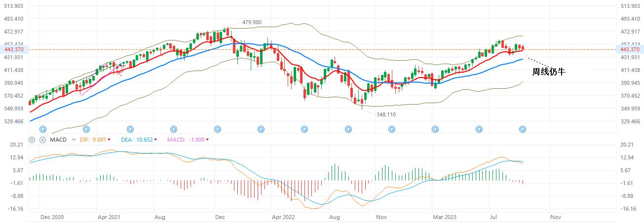
Task: Click the 493.410 label on the right price axis
Action: [629, 19]
